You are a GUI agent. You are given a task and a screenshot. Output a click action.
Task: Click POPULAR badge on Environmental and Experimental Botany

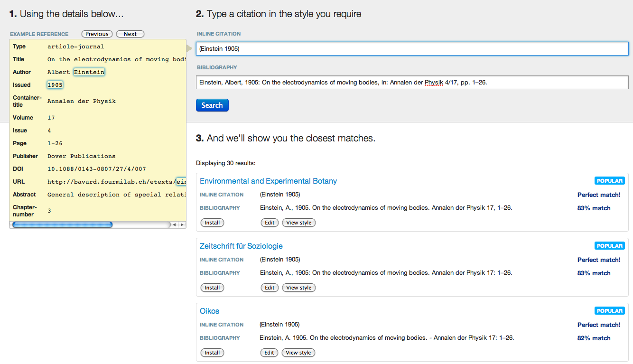610,181
